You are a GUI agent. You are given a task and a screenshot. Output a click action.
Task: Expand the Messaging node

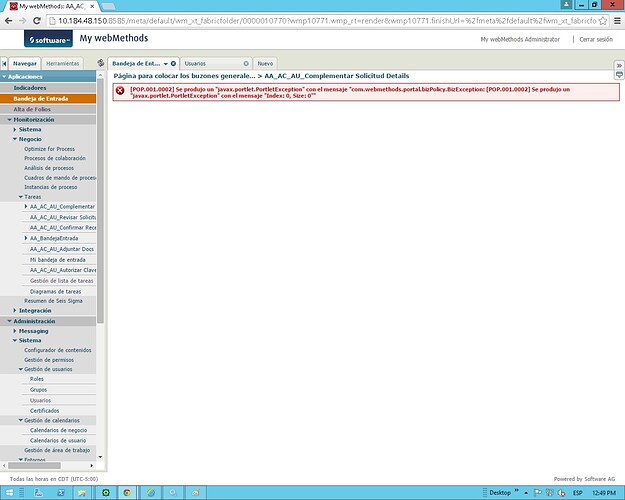coord(15,331)
